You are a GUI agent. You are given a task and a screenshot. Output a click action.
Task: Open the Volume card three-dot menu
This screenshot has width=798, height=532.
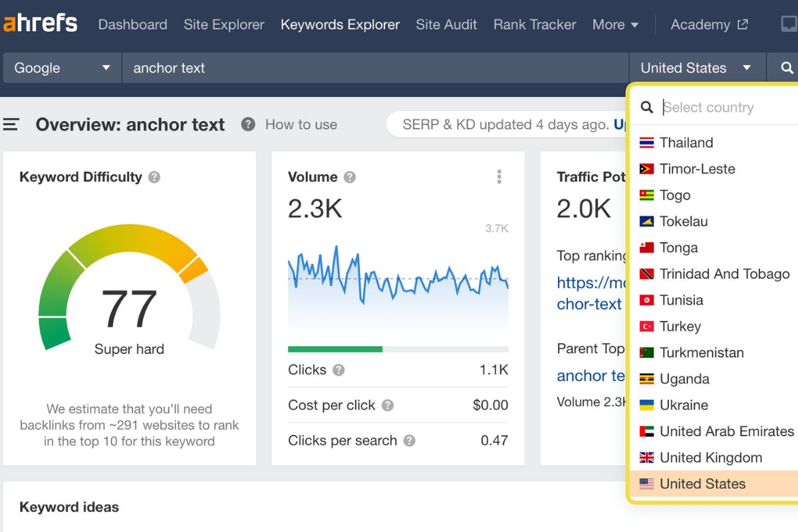click(x=499, y=177)
